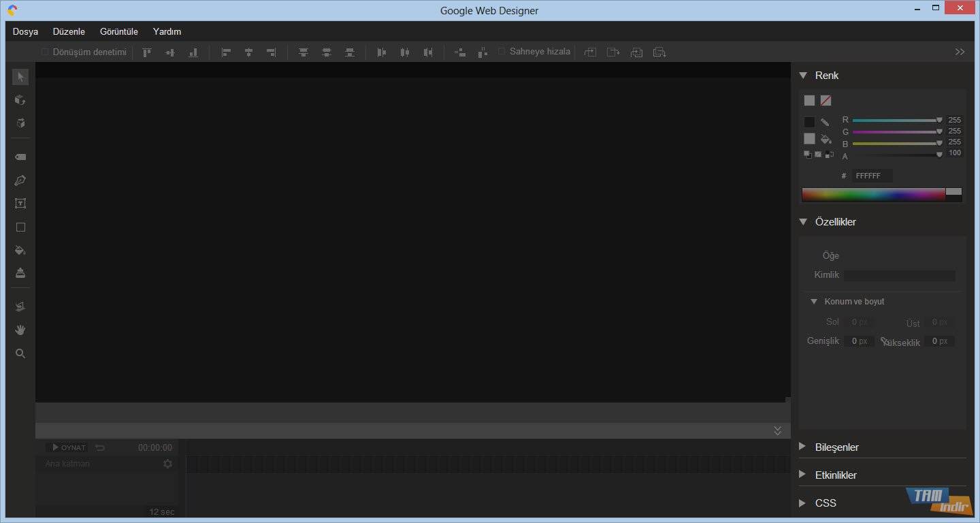Collapse the Renk panel
Viewport: 980px width, 523px height.
(x=803, y=76)
